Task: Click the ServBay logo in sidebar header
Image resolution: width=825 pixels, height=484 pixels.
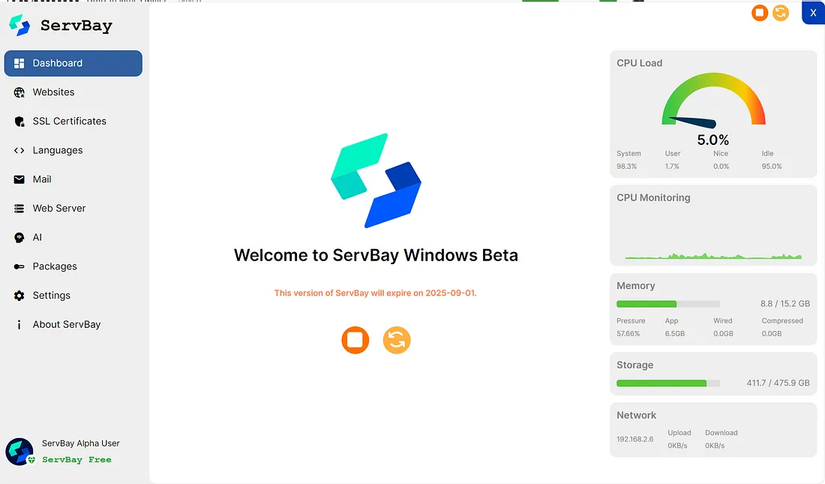Action: (19, 25)
